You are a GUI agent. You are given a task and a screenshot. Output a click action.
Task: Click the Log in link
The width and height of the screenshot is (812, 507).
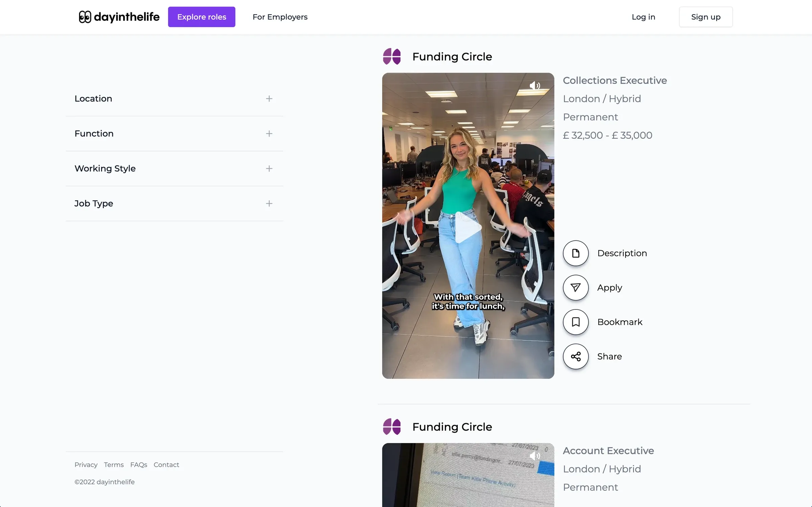[x=643, y=17]
